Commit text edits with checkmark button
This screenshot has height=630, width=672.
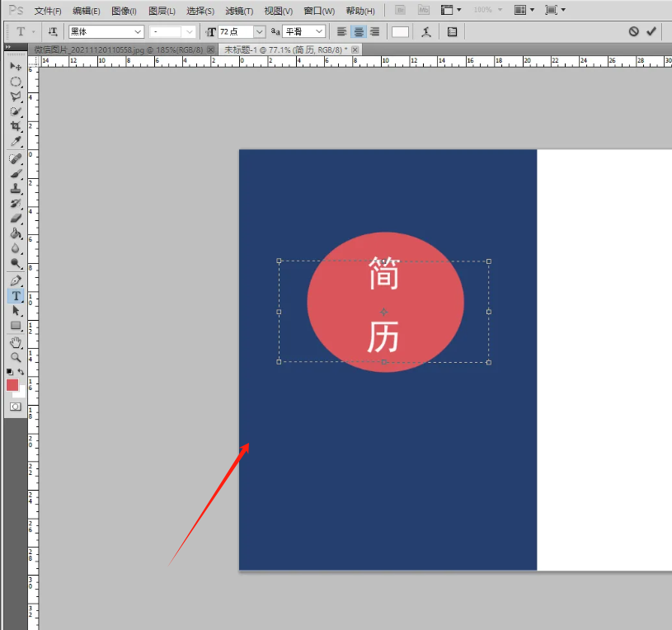click(651, 31)
